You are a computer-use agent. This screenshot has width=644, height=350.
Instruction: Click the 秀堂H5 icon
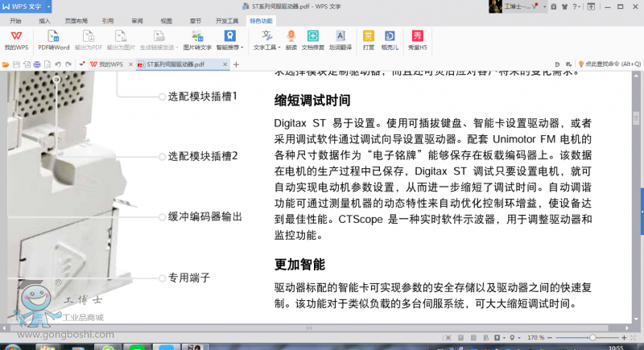tap(417, 36)
